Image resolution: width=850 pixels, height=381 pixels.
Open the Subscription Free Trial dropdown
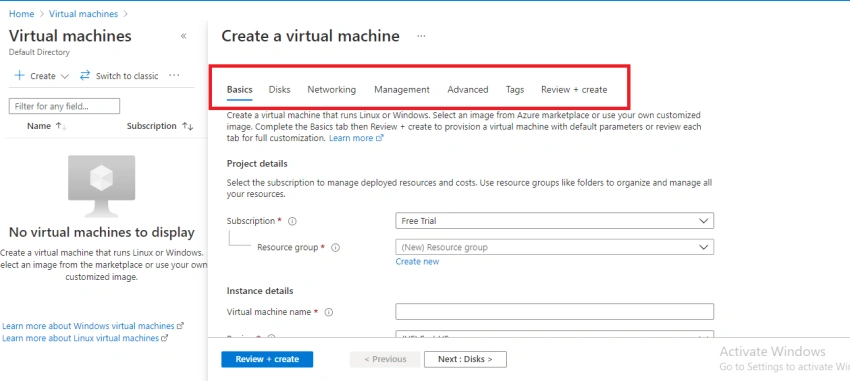tap(555, 221)
